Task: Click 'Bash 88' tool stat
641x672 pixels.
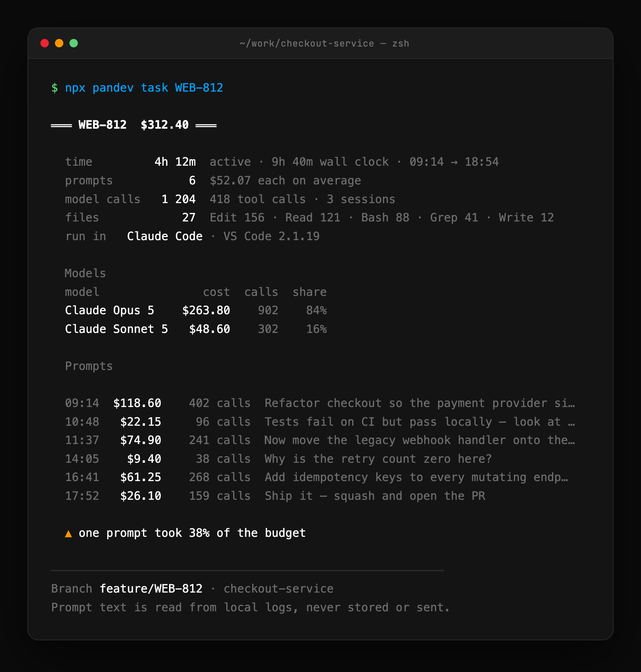Action: point(385,218)
